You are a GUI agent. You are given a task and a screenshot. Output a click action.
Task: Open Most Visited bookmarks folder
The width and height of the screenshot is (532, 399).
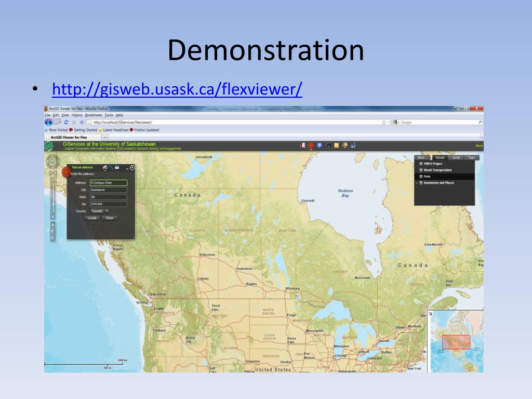pyautogui.click(x=56, y=130)
